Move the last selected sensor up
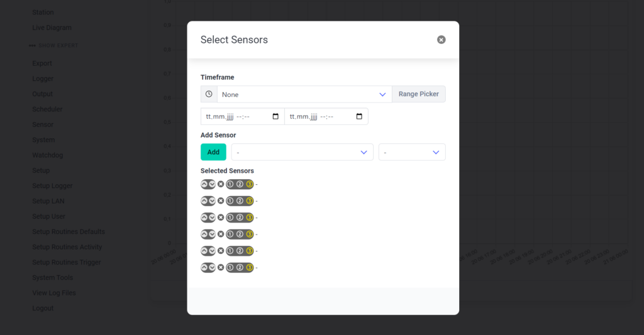Screen dimensions: 644x335 coord(204,268)
